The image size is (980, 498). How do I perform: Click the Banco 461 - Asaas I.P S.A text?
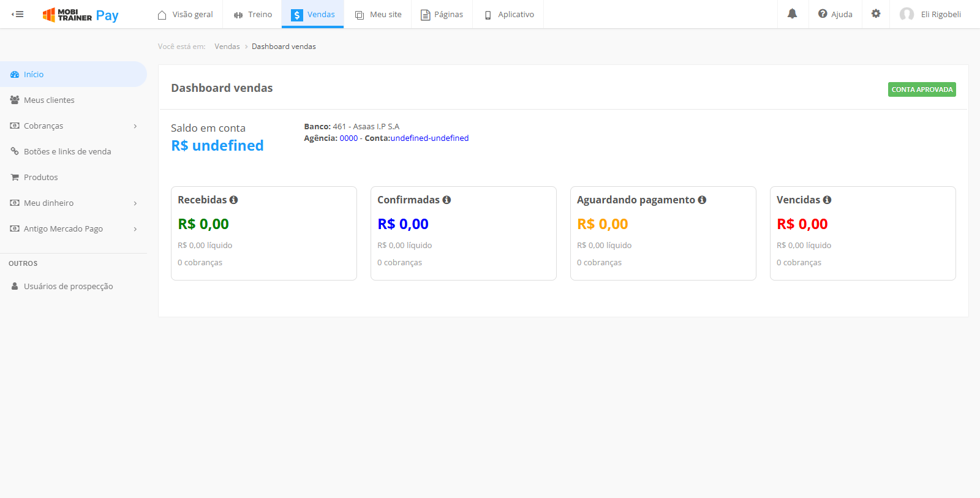tap(352, 127)
